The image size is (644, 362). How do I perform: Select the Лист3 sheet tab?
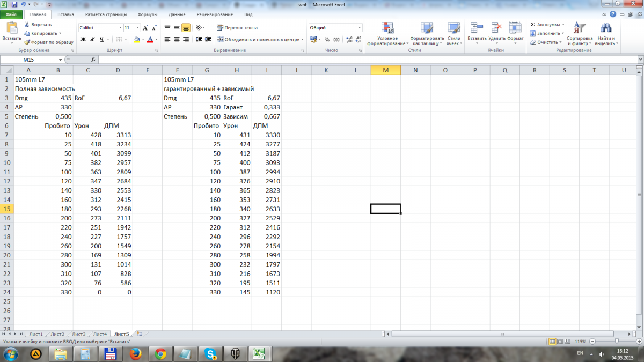pos(79,334)
